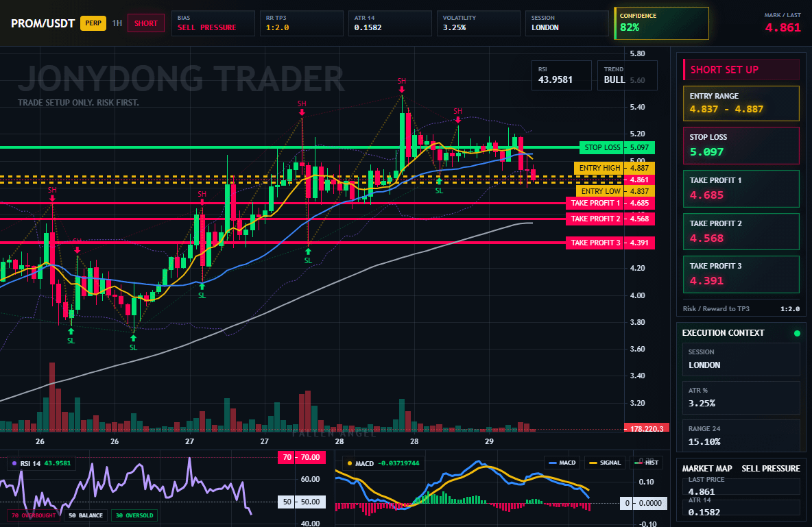Click the Risk / Reward to TP3 row
This screenshot has width=812, height=527.
click(x=741, y=309)
